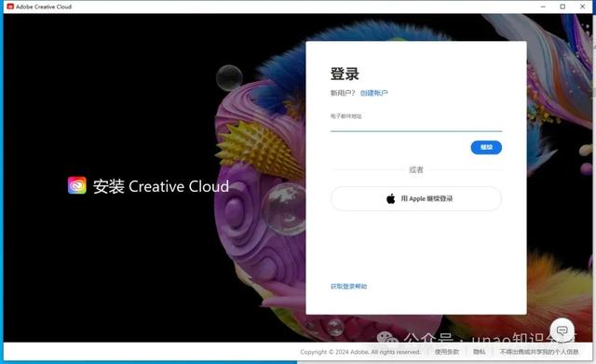Open 不得出售或共享我的个人信息 link
The image size is (596, 364).
[539, 352]
